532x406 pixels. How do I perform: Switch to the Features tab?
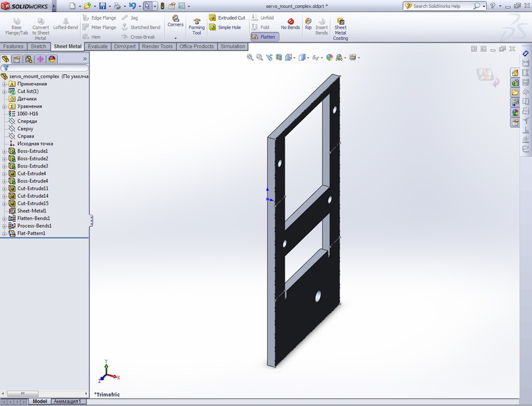tap(13, 47)
